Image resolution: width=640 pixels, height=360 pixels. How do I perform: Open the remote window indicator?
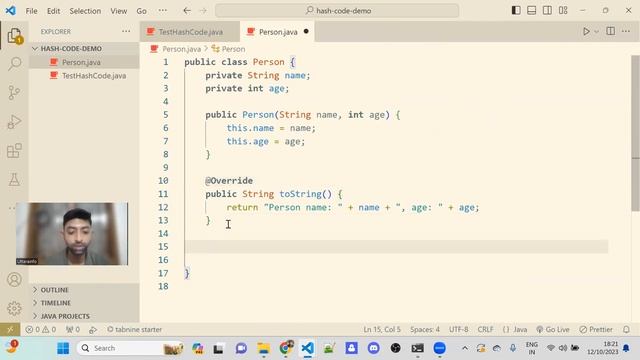[x=10, y=329]
